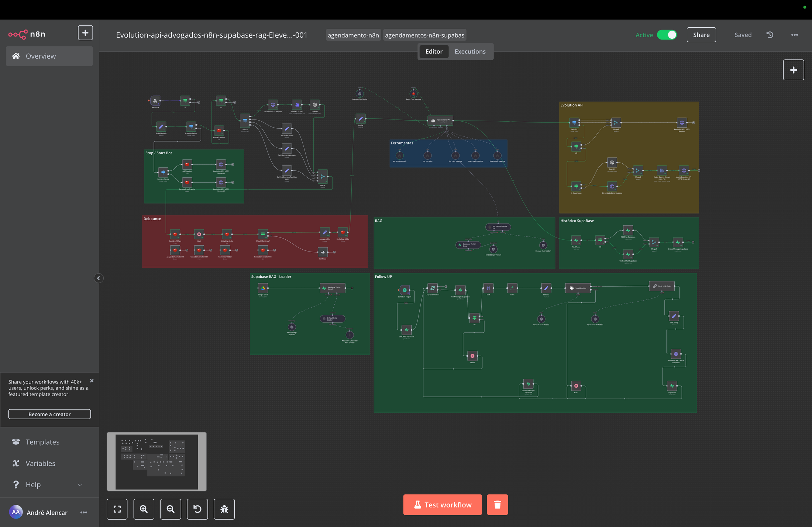This screenshot has width=812, height=527.
Task: Collapse the left sidebar arrow
Action: pos(99,278)
